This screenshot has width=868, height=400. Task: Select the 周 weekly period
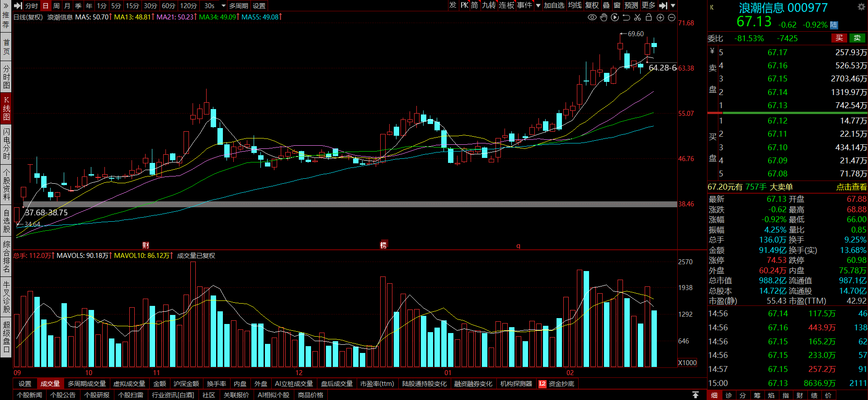pos(57,6)
